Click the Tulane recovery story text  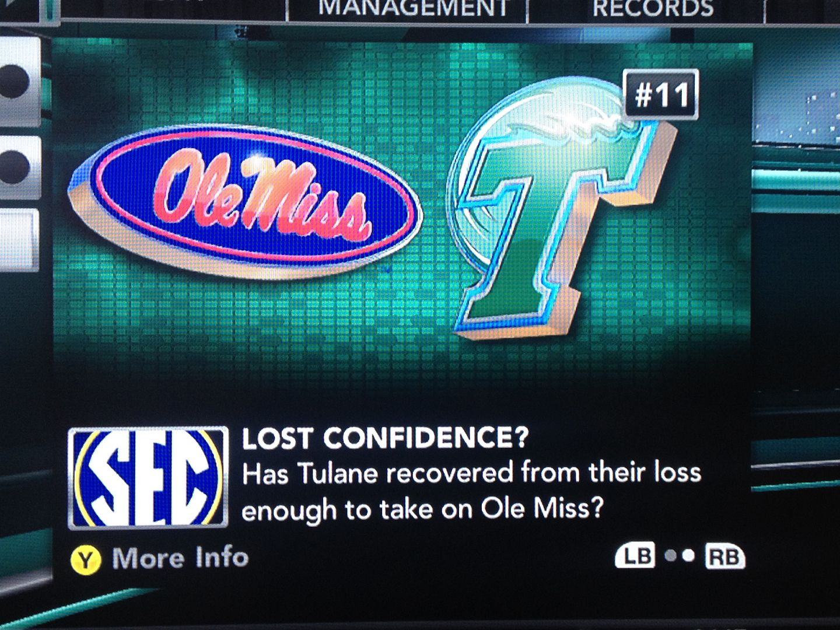click(x=471, y=491)
